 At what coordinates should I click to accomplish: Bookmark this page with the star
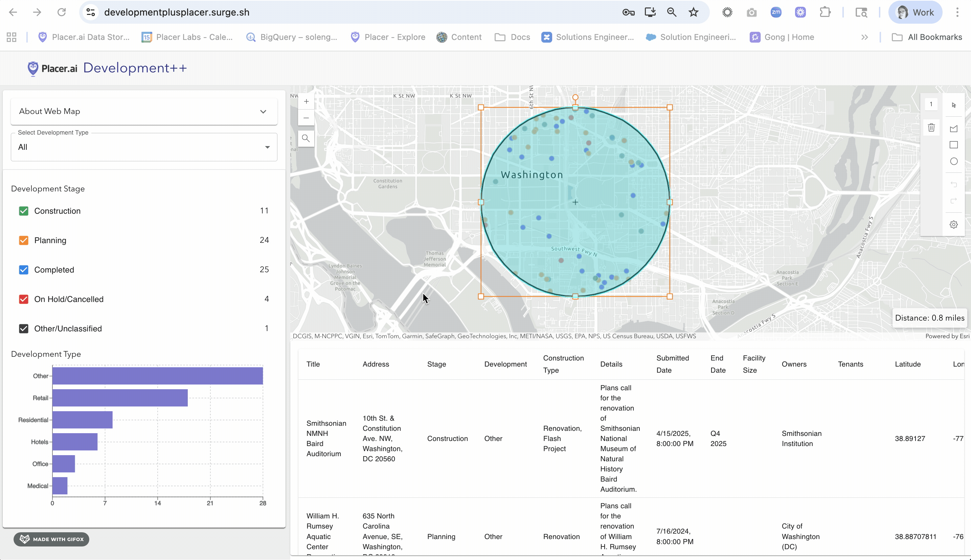[693, 12]
